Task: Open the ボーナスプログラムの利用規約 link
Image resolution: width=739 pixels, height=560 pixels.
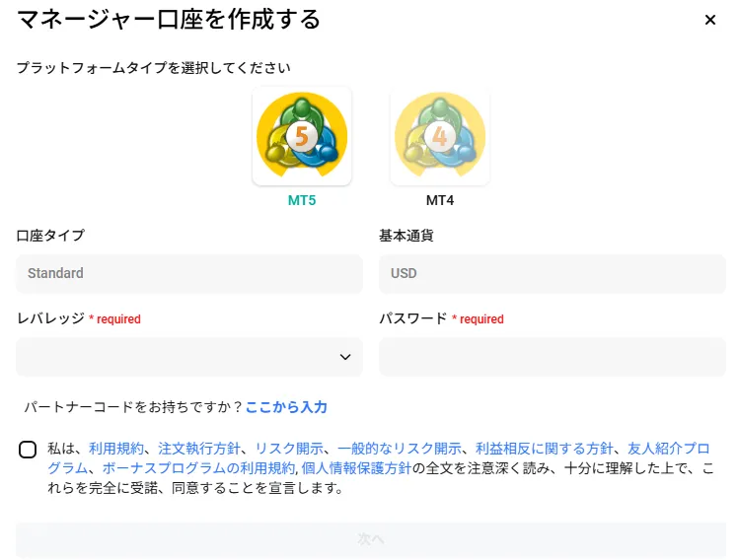Action: pos(198,468)
